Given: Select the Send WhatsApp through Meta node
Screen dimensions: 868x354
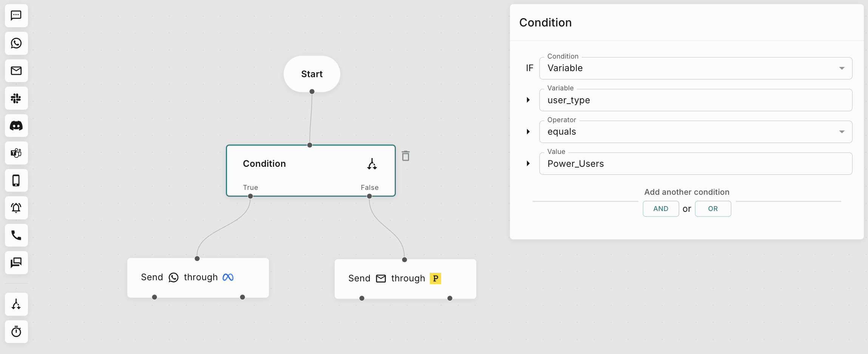Looking at the screenshot, I should (x=198, y=278).
